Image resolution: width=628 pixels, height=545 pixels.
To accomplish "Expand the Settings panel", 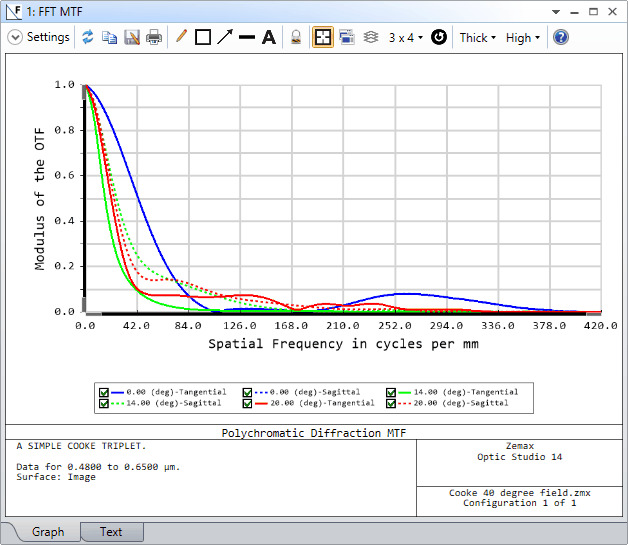I will [x=39, y=37].
